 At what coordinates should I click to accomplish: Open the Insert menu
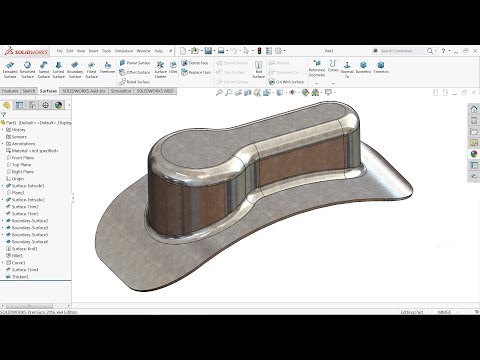pos(93,51)
